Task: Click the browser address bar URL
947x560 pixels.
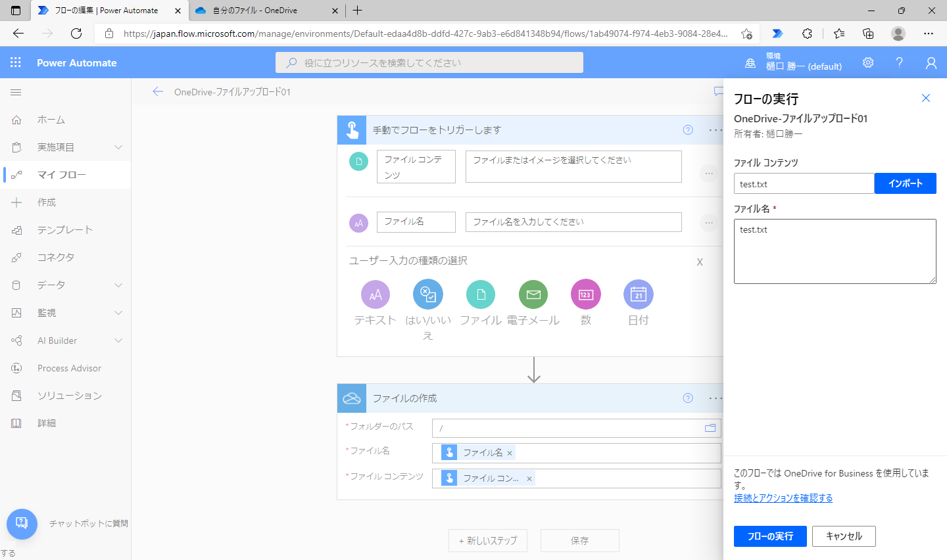Action: coord(425,34)
